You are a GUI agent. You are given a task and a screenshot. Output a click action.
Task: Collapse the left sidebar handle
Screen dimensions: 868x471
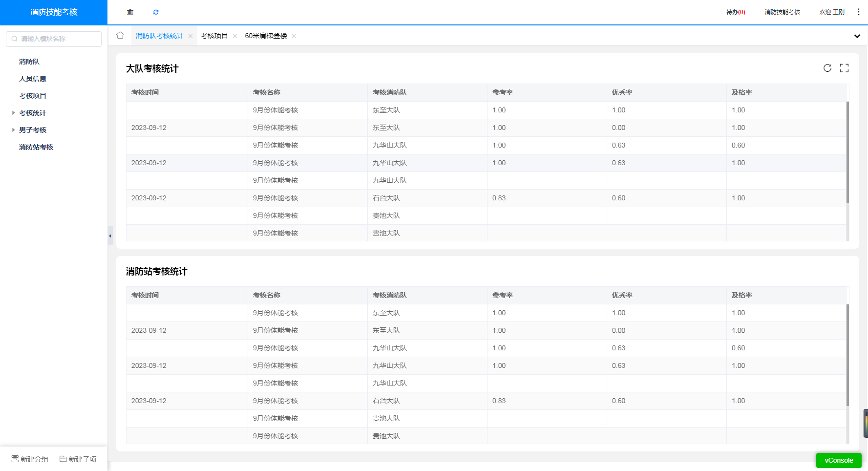[x=110, y=236]
